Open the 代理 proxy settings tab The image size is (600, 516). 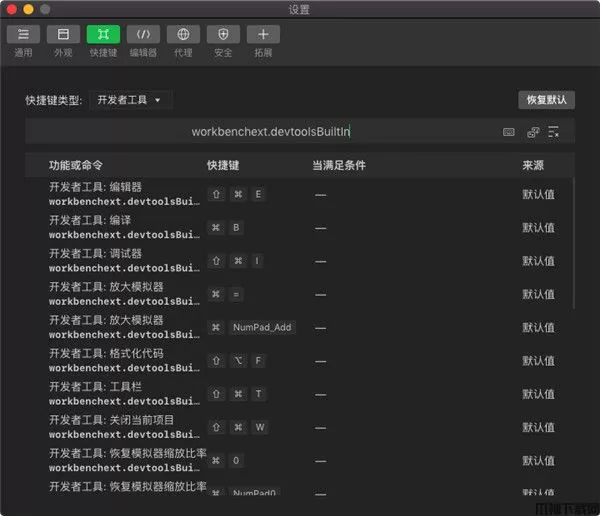183,35
